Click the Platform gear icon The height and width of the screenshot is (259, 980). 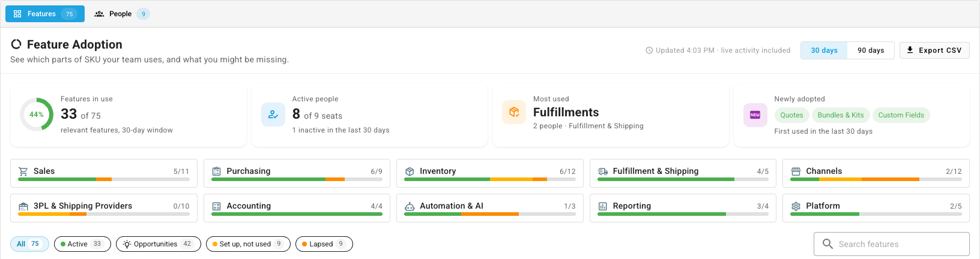(796, 206)
